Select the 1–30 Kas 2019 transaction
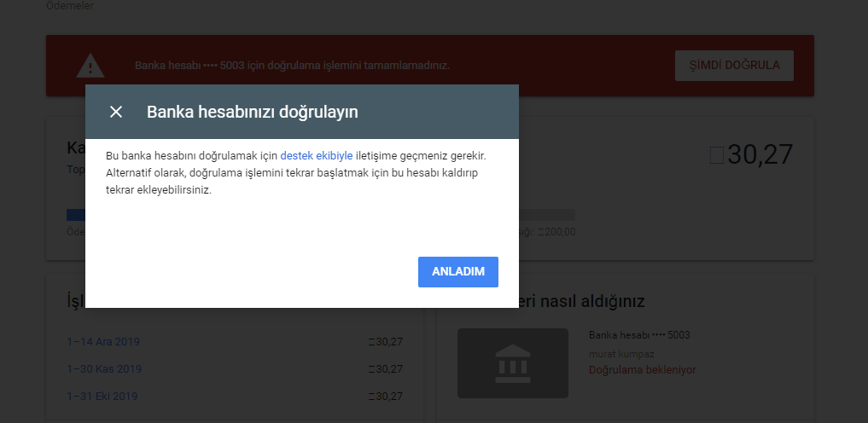 [104, 369]
